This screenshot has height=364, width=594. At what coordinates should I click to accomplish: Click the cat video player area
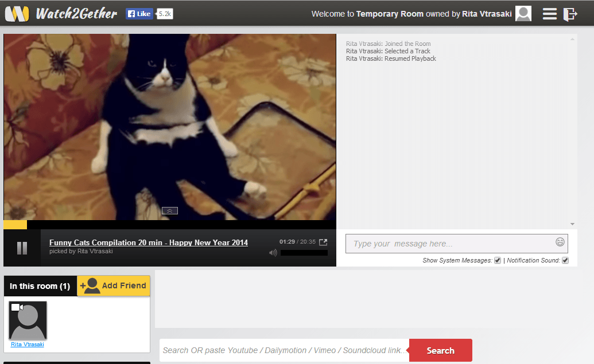click(170, 127)
